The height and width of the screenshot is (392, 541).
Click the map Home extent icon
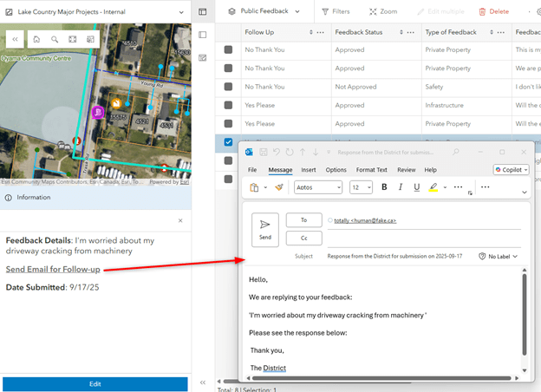coord(36,39)
